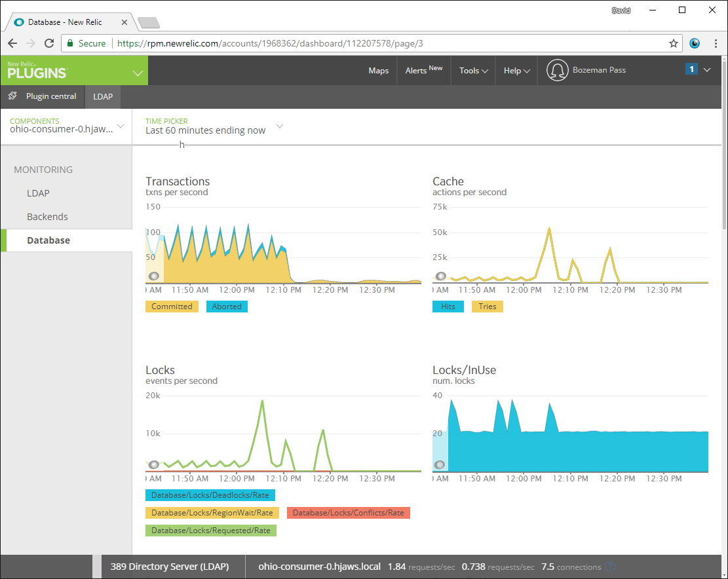Click 389 Directory Server (LDAP) in footer
Image resolution: width=728 pixels, height=579 pixels.
tap(170, 567)
